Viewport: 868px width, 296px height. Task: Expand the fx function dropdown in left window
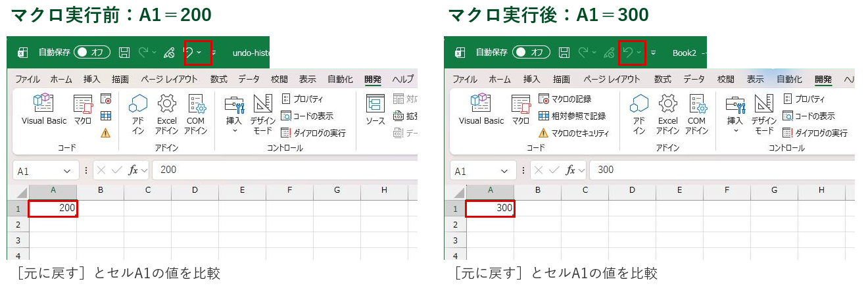coord(143,170)
